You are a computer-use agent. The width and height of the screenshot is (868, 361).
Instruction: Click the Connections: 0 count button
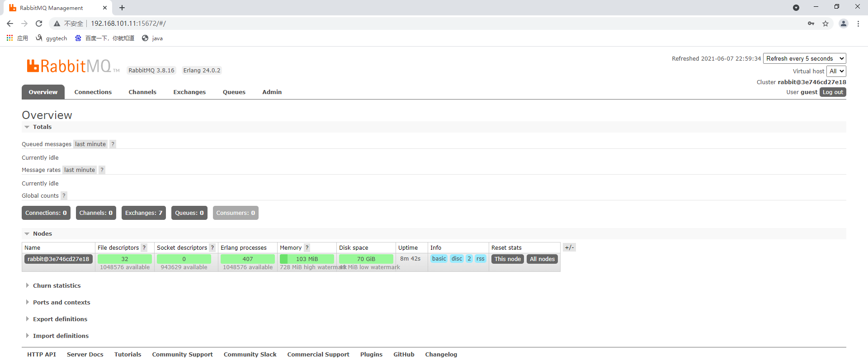46,213
